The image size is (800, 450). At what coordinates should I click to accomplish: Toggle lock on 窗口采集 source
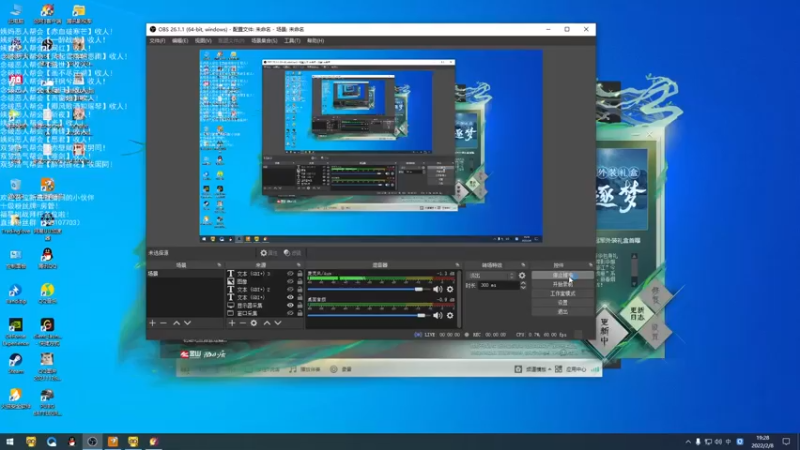(x=300, y=313)
